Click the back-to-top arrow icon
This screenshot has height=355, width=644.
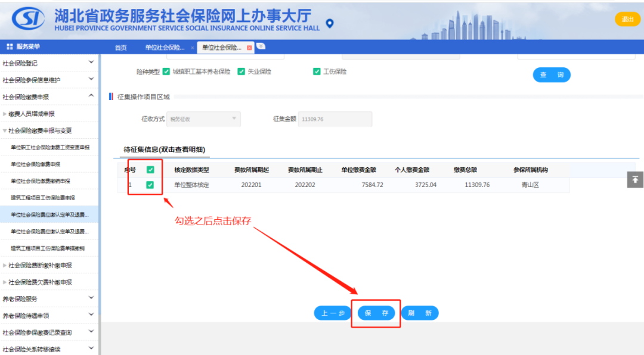(635, 180)
